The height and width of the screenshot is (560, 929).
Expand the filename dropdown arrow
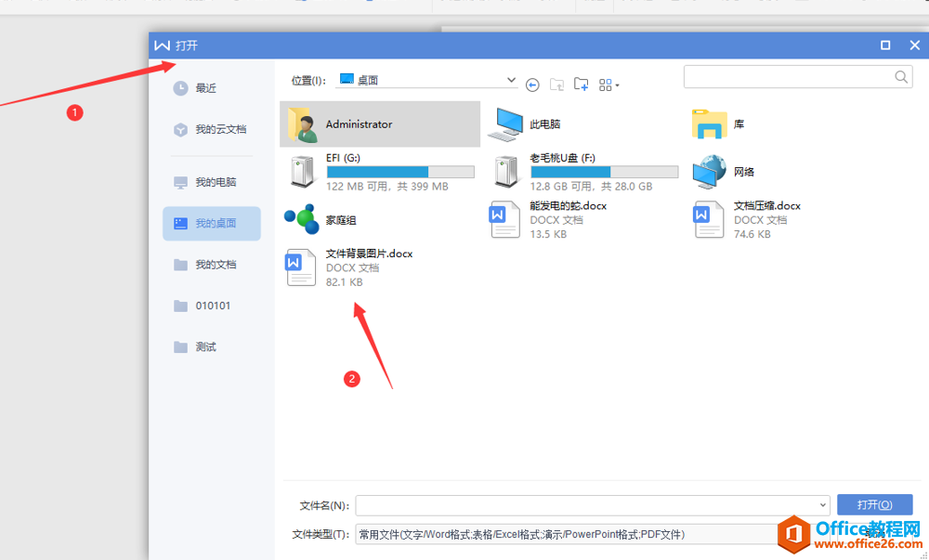coord(822,505)
